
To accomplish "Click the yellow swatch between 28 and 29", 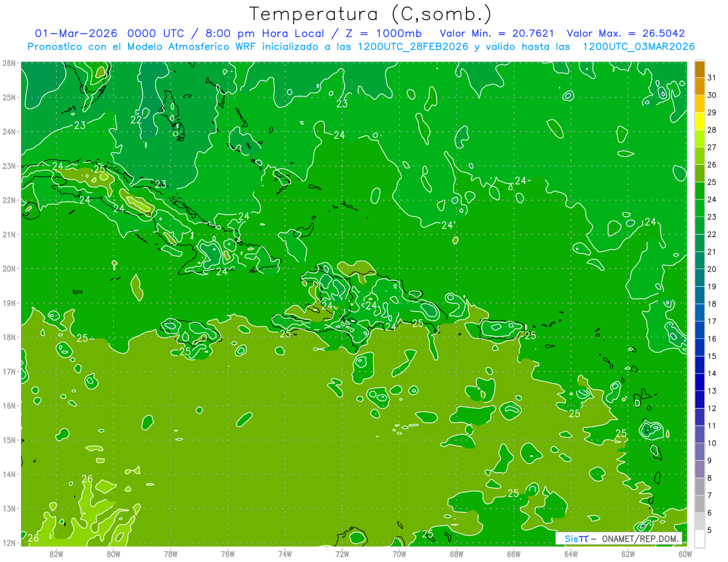I will (x=699, y=121).
